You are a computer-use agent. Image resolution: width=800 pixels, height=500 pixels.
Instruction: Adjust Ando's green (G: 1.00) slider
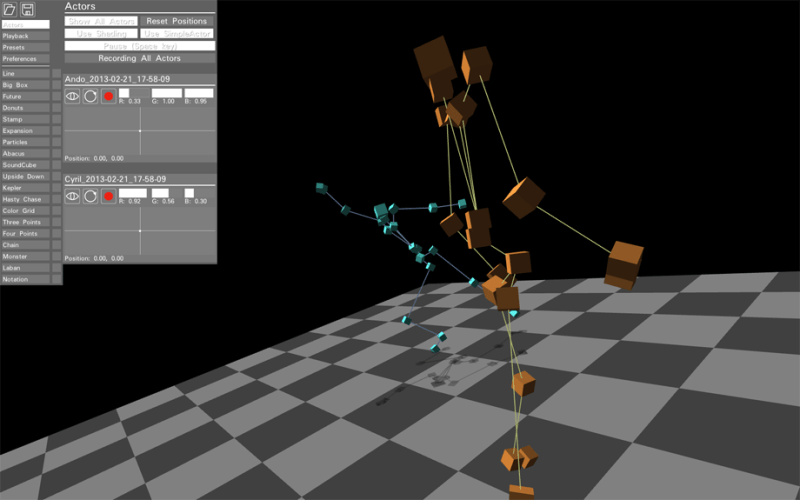tap(167, 93)
